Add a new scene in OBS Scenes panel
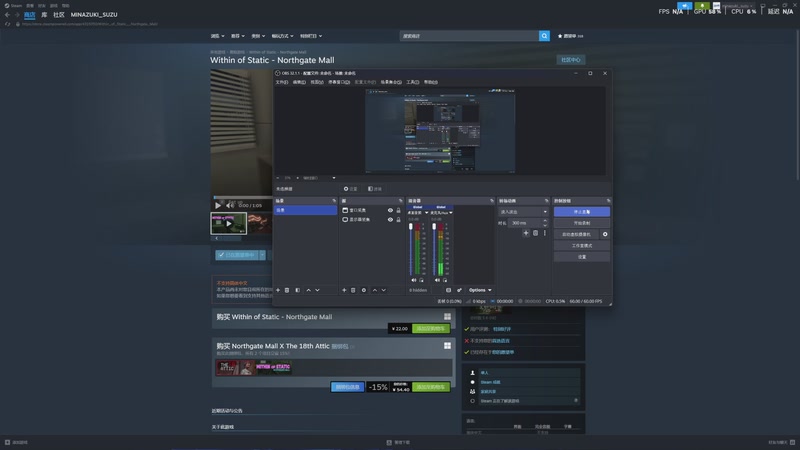 [x=278, y=290]
